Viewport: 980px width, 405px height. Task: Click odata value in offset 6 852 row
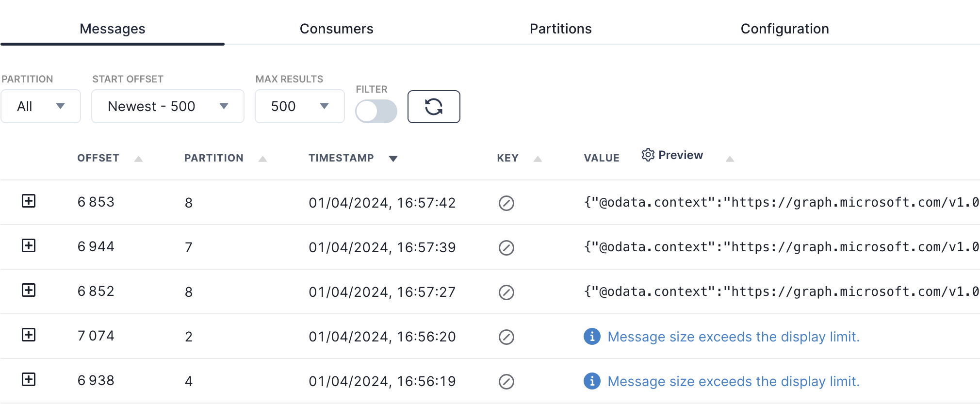782,292
